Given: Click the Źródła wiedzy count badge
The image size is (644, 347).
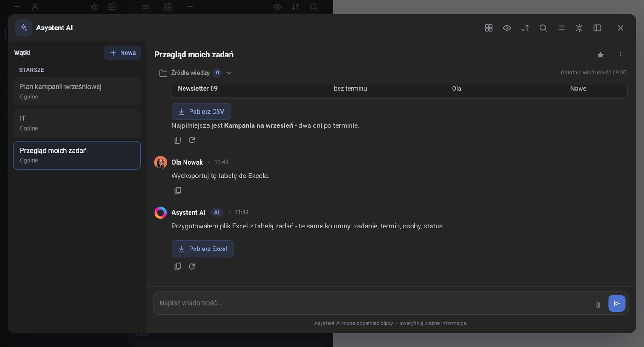Looking at the screenshot, I should (217, 73).
